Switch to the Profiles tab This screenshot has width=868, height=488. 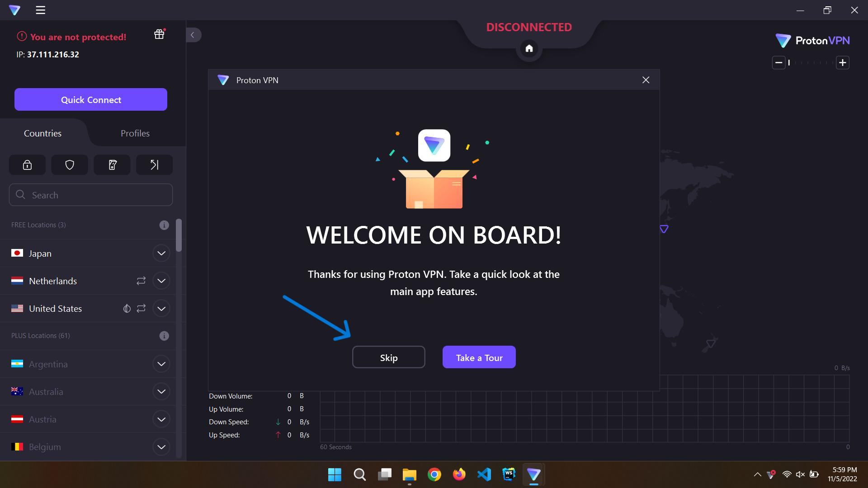pos(135,133)
